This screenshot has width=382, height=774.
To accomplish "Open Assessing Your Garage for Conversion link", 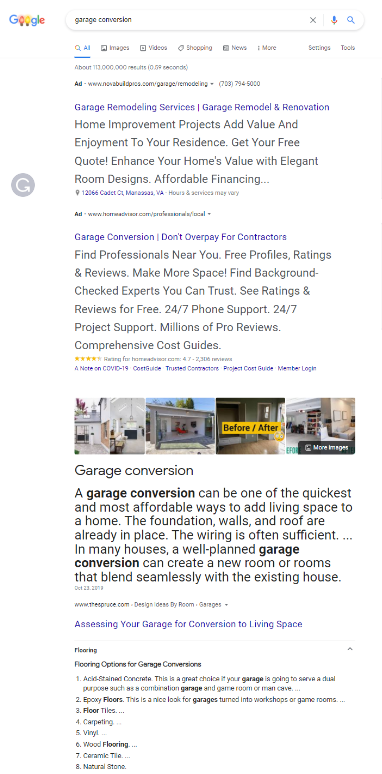I will point(188,624).
